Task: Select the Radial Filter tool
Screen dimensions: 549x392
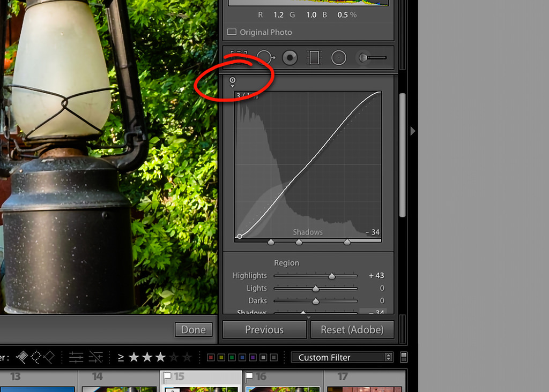Action: [x=339, y=58]
